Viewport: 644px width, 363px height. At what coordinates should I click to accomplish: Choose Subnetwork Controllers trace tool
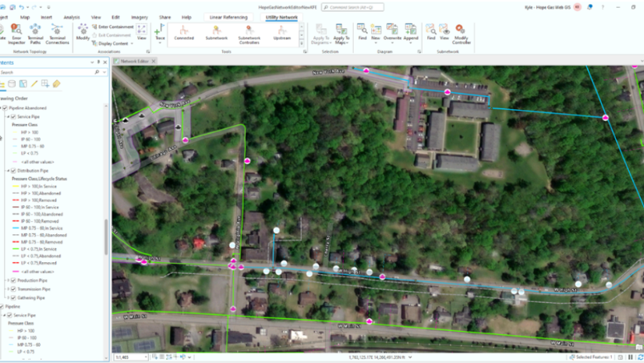click(x=249, y=34)
